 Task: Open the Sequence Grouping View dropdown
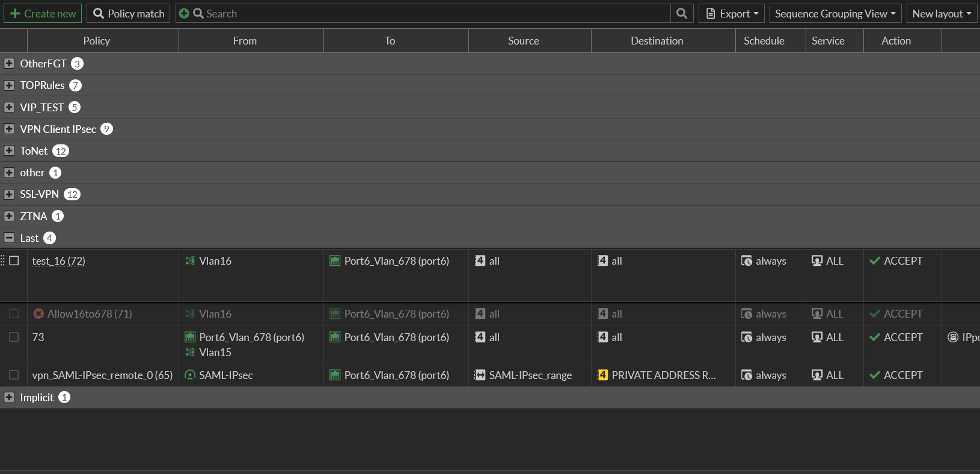click(x=835, y=13)
